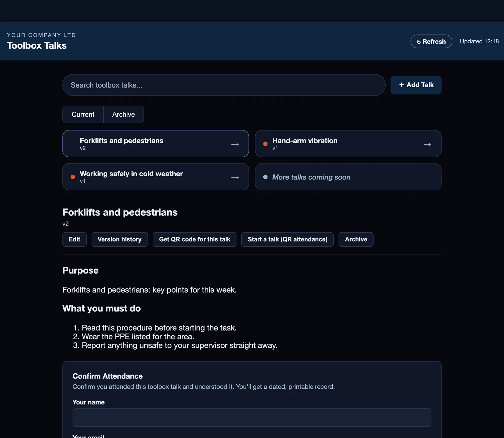This screenshot has height=438, width=504.
Task: Click the Search toolbox talks field
Action: [x=224, y=85]
